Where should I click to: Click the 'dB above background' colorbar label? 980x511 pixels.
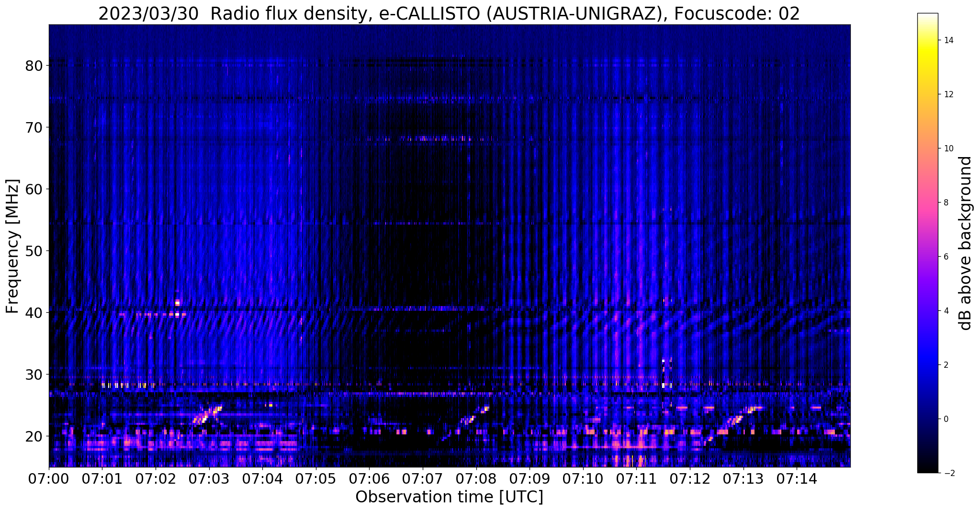coord(965,243)
